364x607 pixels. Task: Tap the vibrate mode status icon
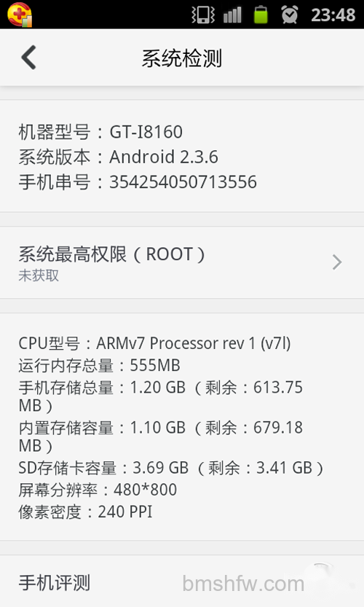click(x=203, y=15)
